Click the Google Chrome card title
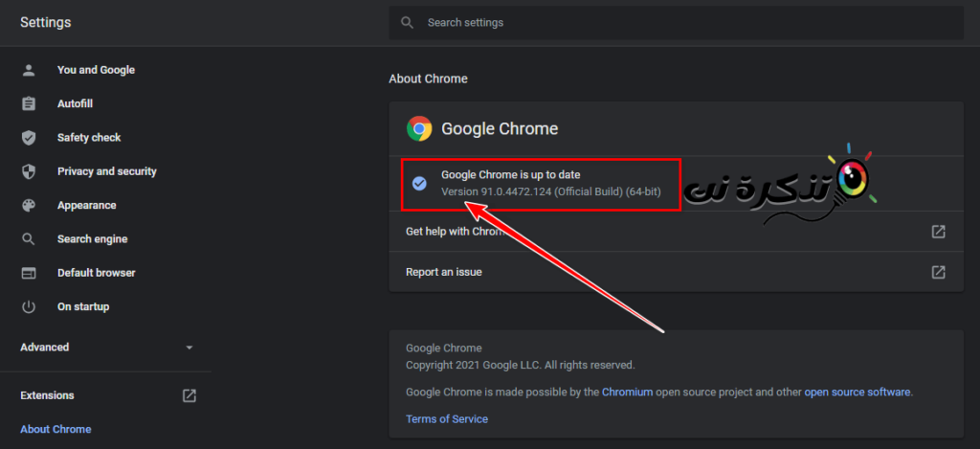This screenshot has width=980, height=449. point(500,129)
